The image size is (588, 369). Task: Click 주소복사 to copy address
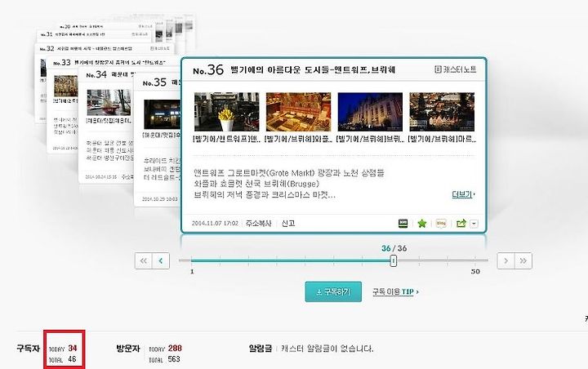[258, 224]
